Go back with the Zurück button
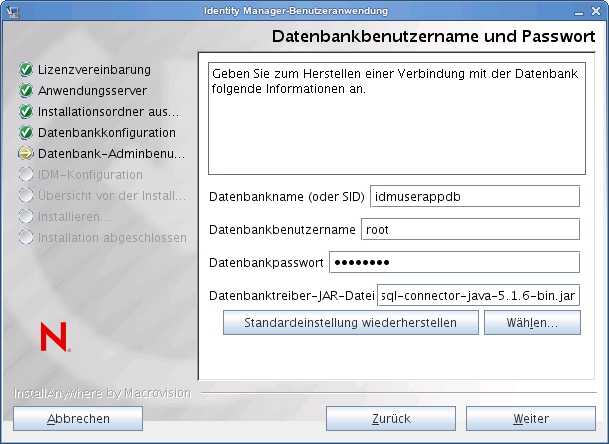Screen dimensions: 609x444 point(391,419)
